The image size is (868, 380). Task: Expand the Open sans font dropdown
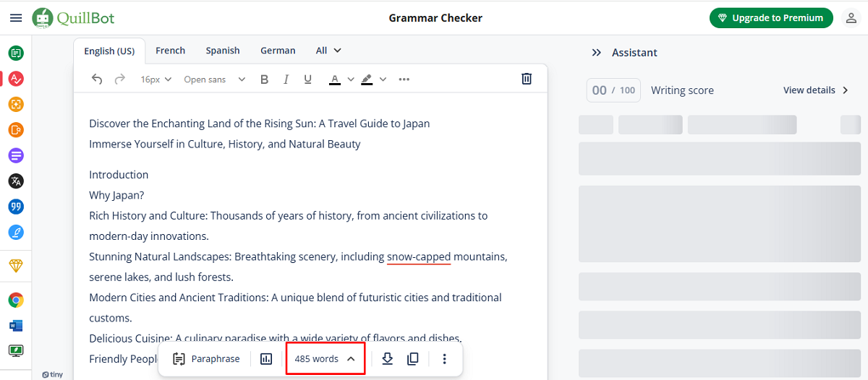[x=214, y=79]
